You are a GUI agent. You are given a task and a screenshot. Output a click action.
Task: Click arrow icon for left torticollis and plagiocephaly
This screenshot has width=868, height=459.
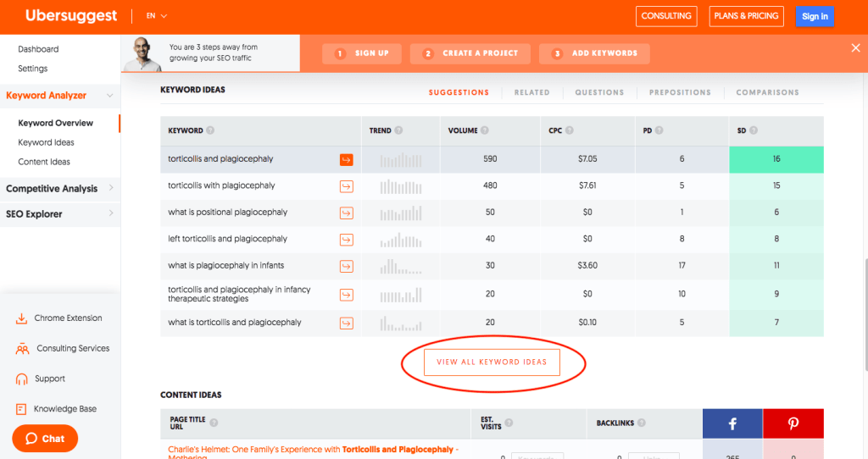347,240
